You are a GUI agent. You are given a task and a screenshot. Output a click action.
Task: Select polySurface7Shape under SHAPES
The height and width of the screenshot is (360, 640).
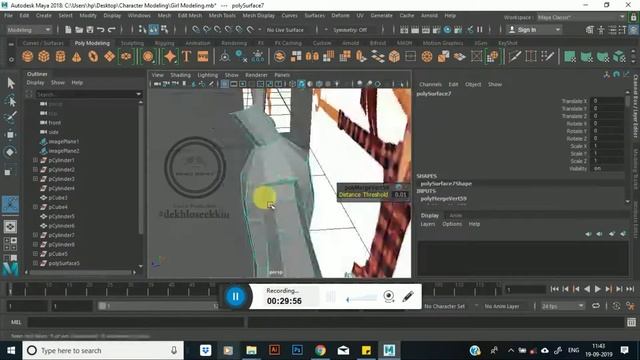point(446,184)
